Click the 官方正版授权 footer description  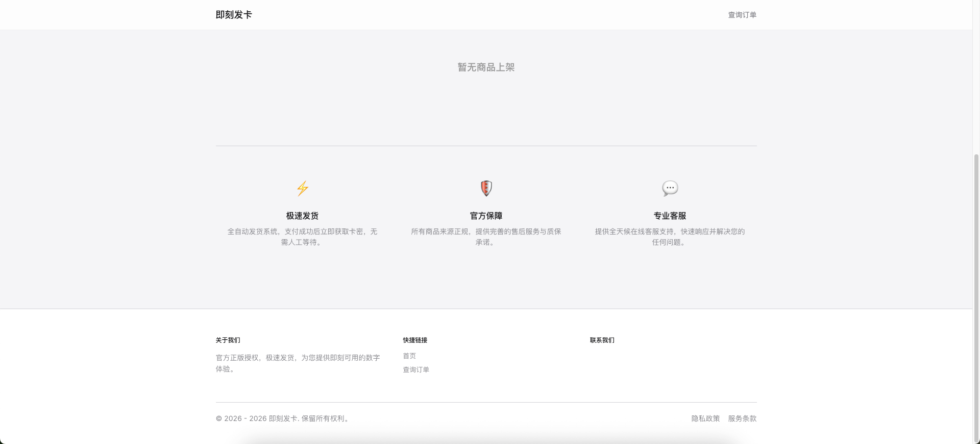click(x=298, y=363)
